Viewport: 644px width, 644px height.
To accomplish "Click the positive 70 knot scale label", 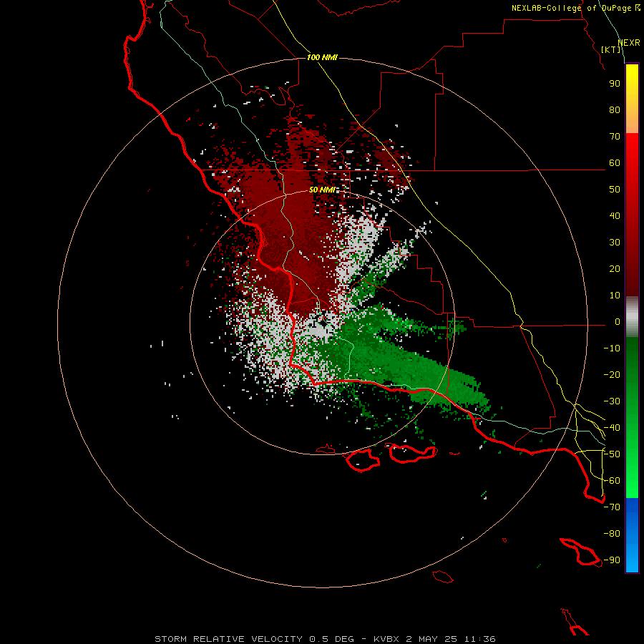I will [615, 137].
